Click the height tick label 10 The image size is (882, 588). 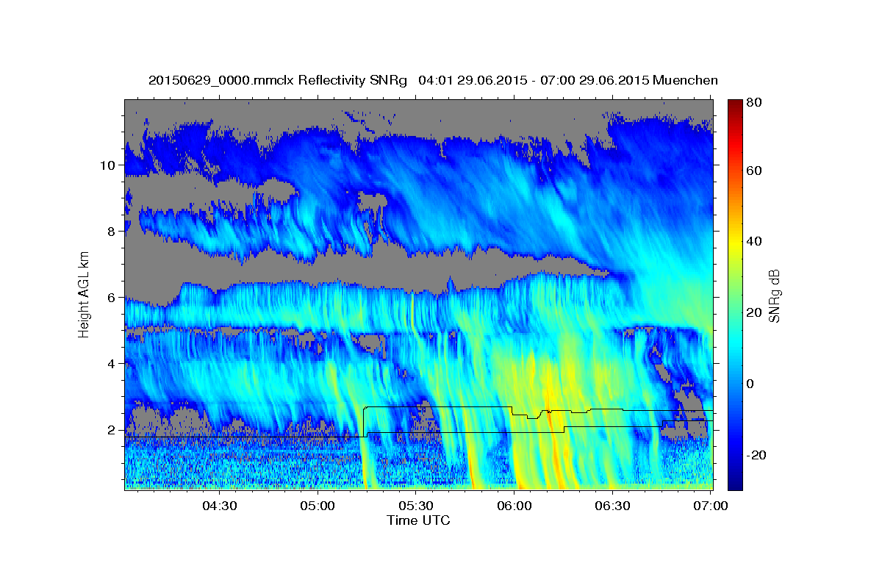(110, 165)
